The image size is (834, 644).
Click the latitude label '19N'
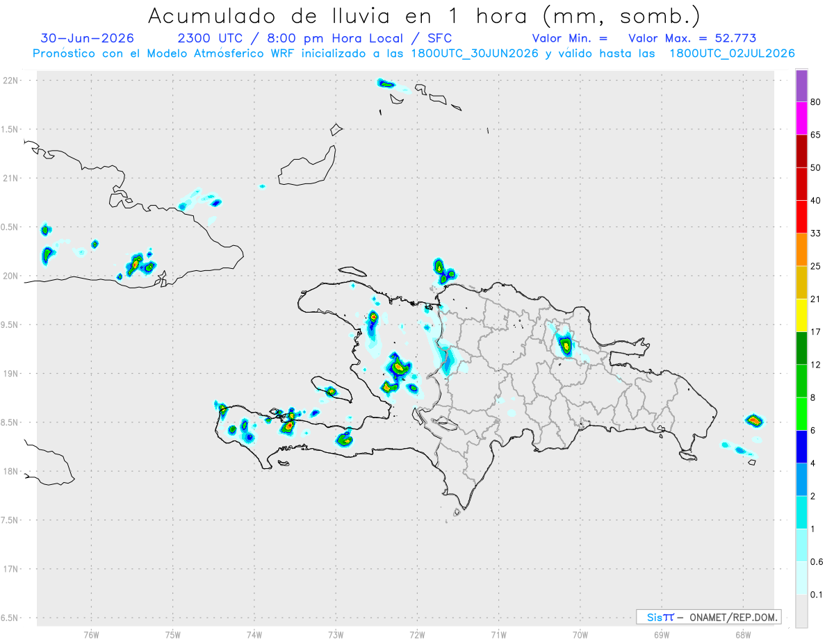click(11, 374)
